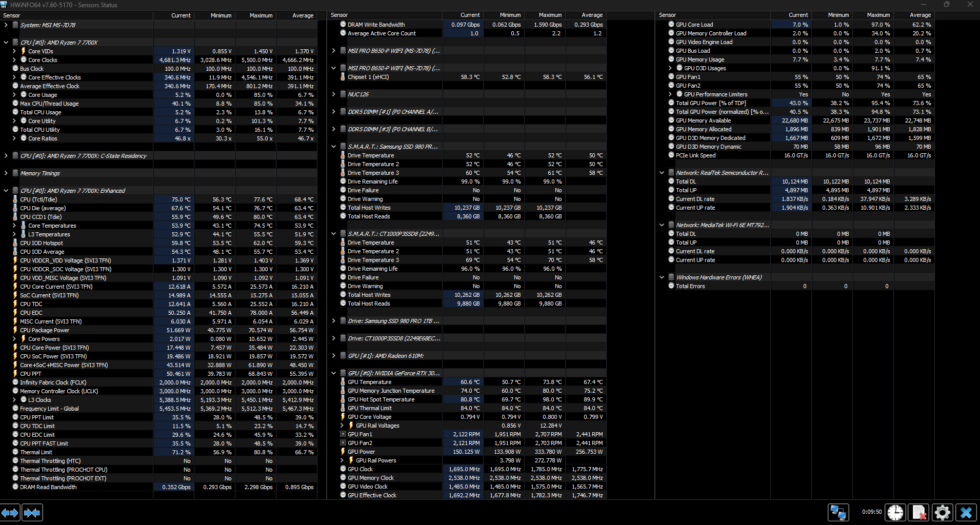This screenshot has width=980, height=525.
Task: Click the expand-layout double arrows button
Action: pos(10,512)
